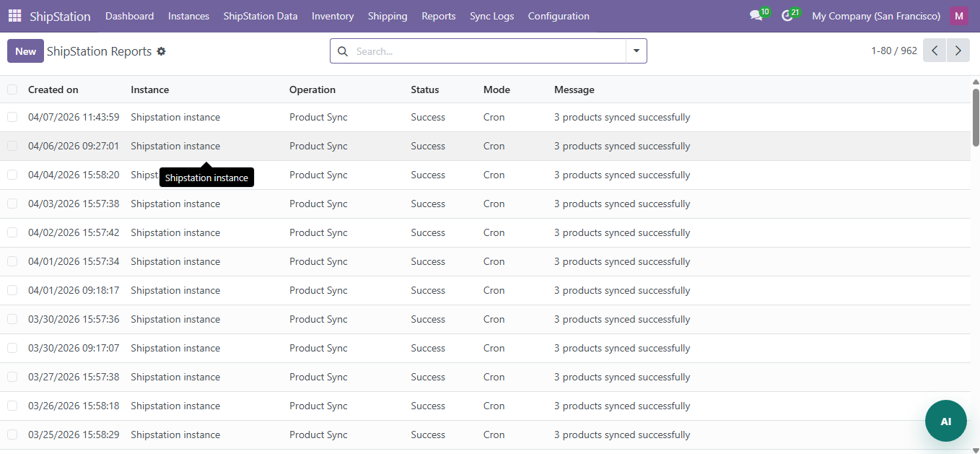The image size is (980, 454).
Task: Open the Inventory menu
Action: tap(333, 16)
